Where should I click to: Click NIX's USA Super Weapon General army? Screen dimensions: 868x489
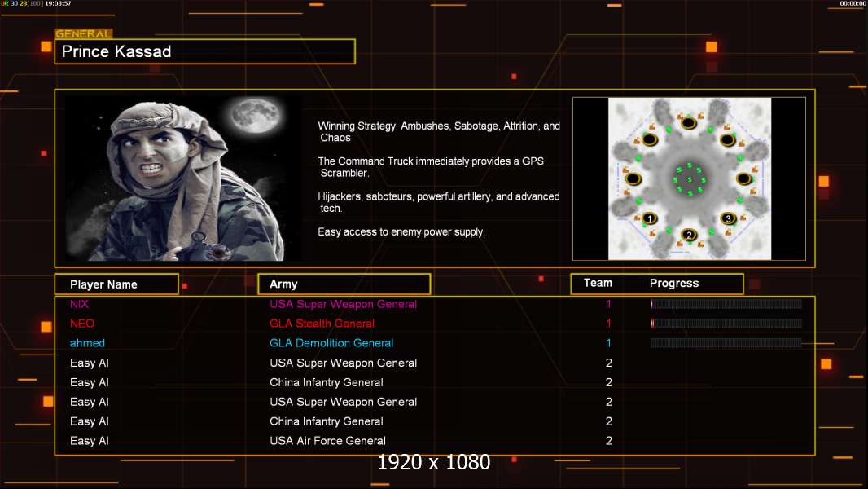tap(344, 304)
